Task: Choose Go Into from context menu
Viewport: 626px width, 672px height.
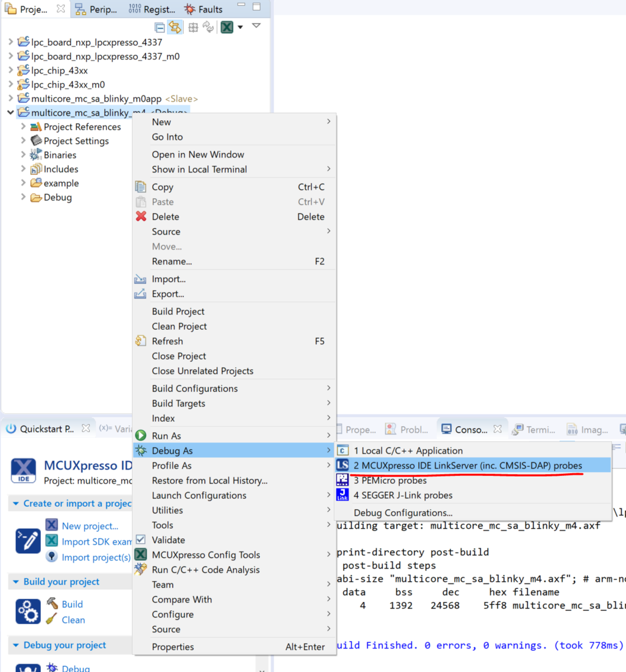Action: 234,137
